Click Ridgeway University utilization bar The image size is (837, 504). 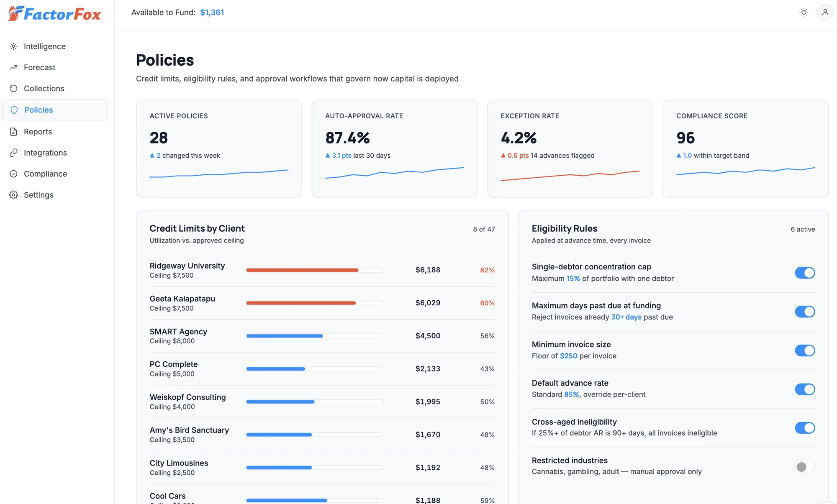315,270
